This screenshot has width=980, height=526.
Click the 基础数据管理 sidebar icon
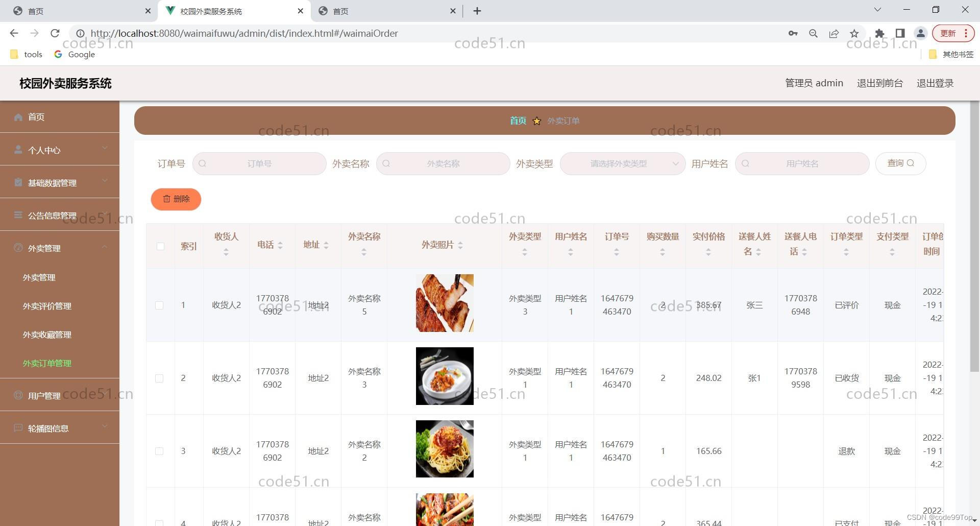pyautogui.click(x=18, y=182)
